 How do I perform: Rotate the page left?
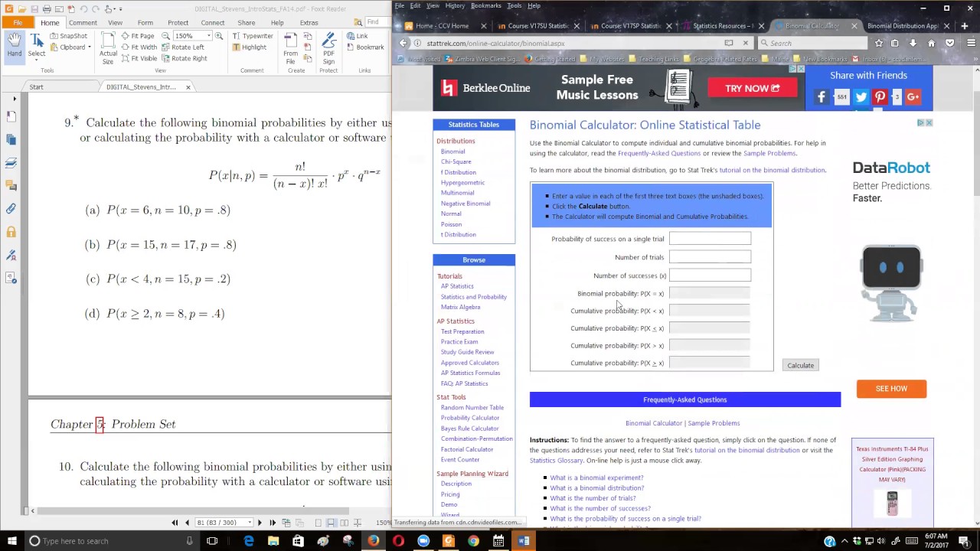pyautogui.click(x=183, y=47)
